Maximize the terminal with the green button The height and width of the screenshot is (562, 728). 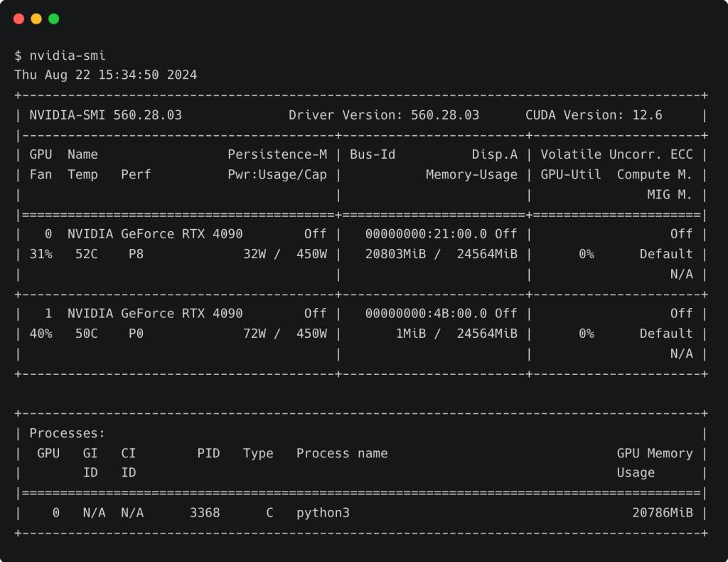pyautogui.click(x=54, y=18)
